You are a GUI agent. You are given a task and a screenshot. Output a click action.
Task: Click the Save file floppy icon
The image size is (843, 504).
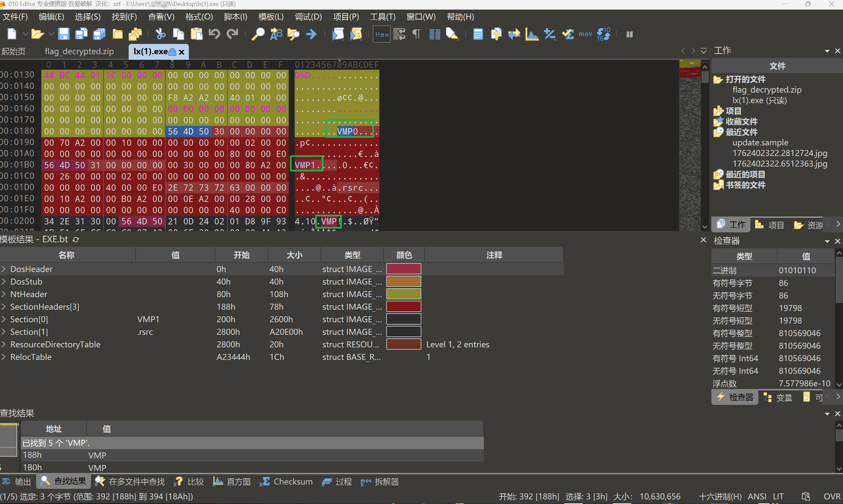click(63, 34)
